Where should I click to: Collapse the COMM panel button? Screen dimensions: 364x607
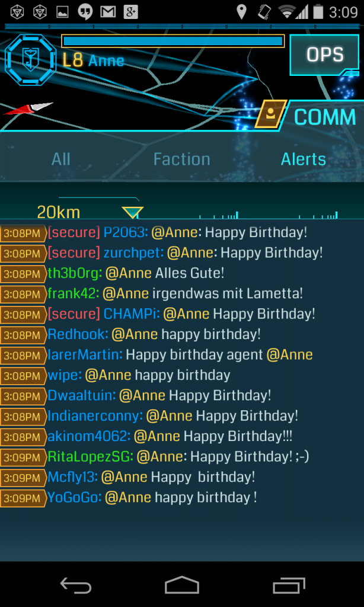(324, 117)
